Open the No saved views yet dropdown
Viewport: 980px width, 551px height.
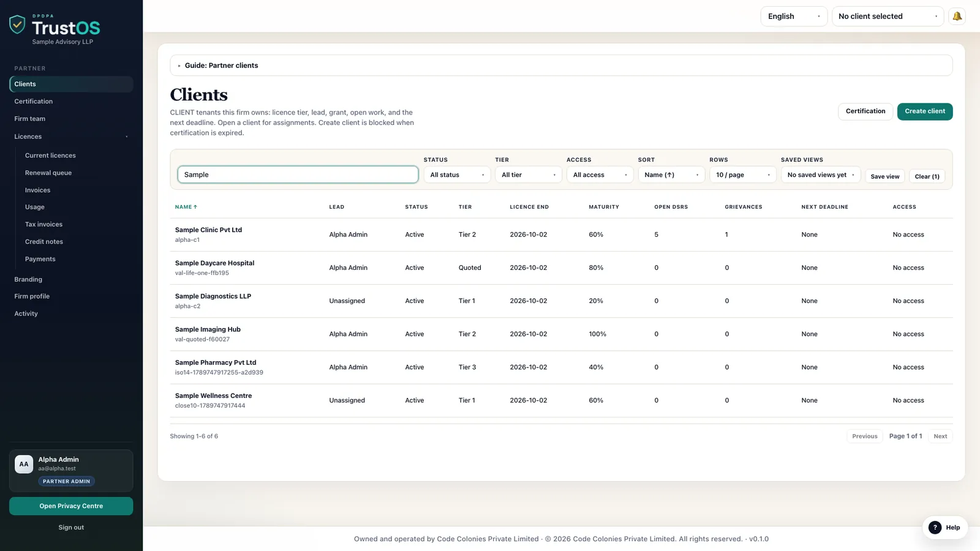coord(821,175)
